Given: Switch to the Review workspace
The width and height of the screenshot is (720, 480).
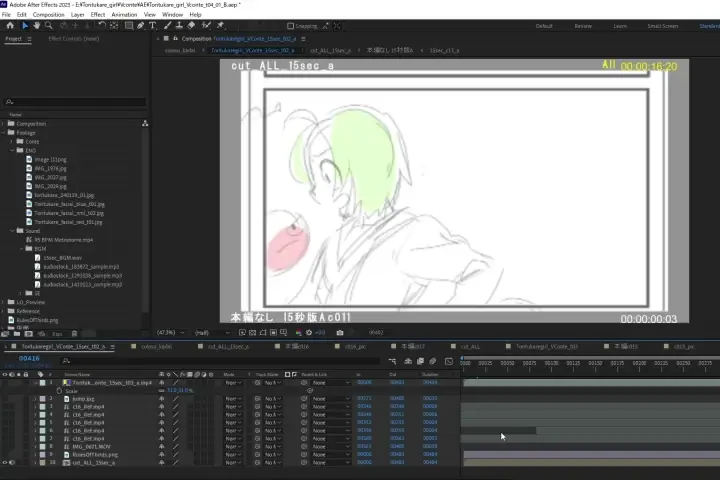Looking at the screenshot, I should pyautogui.click(x=583, y=26).
